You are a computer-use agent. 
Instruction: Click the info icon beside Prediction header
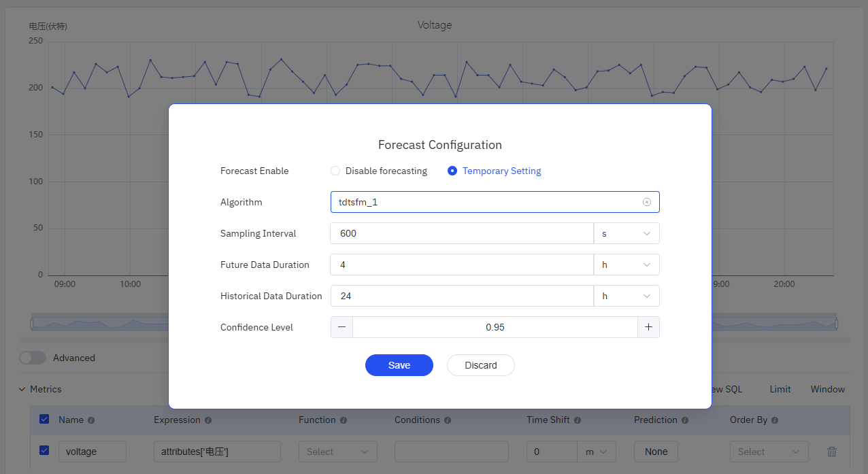pos(685,420)
